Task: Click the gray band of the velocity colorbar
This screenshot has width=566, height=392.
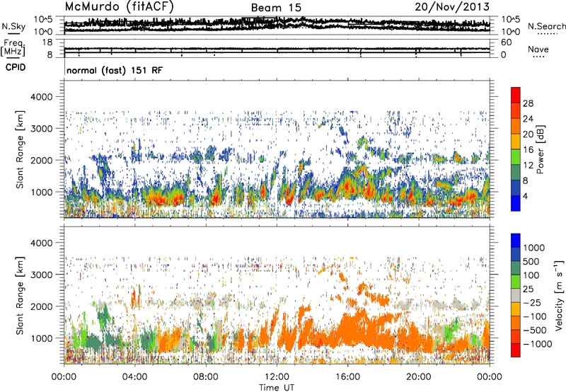Action: [516, 296]
